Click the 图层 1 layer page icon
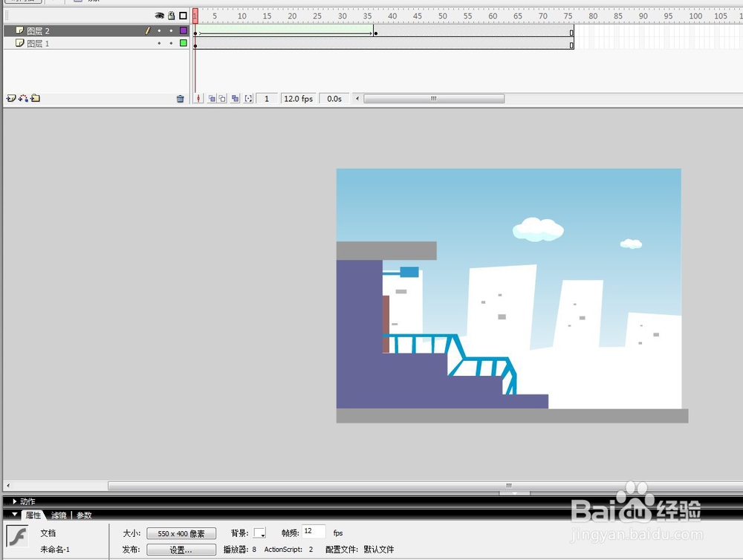This screenshot has width=743, height=560. (x=19, y=43)
